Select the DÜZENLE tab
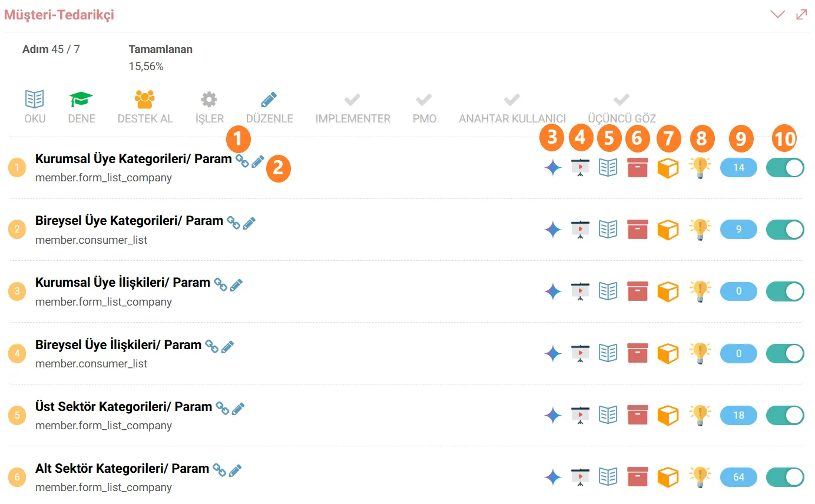The image size is (815, 504). pyautogui.click(x=269, y=107)
